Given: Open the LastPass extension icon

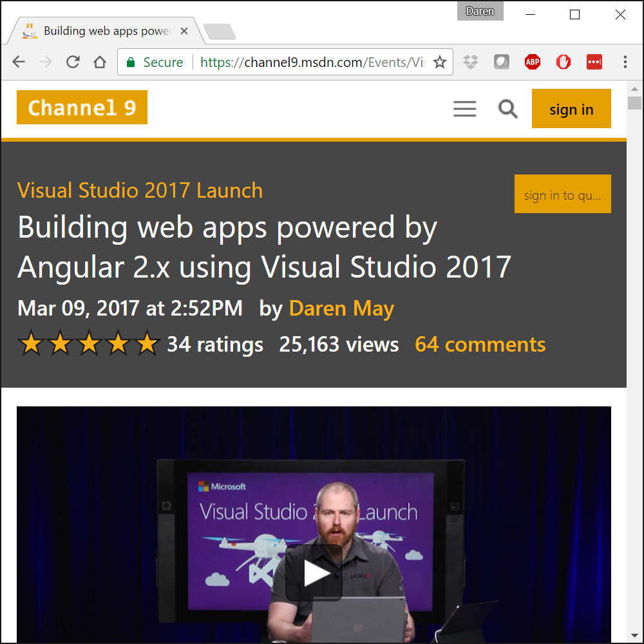Looking at the screenshot, I should pyautogui.click(x=594, y=62).
